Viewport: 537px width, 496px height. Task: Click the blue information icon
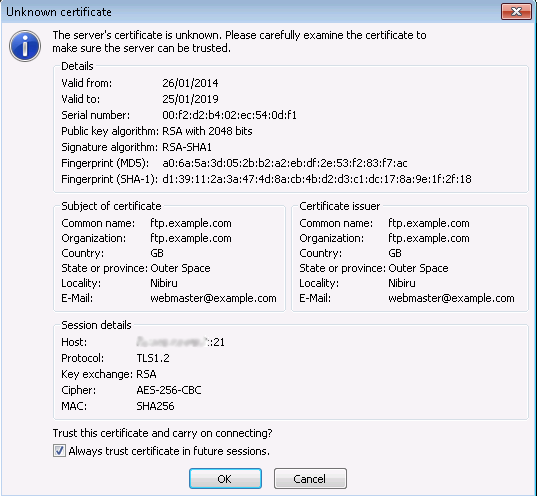(x=25, y=46)
